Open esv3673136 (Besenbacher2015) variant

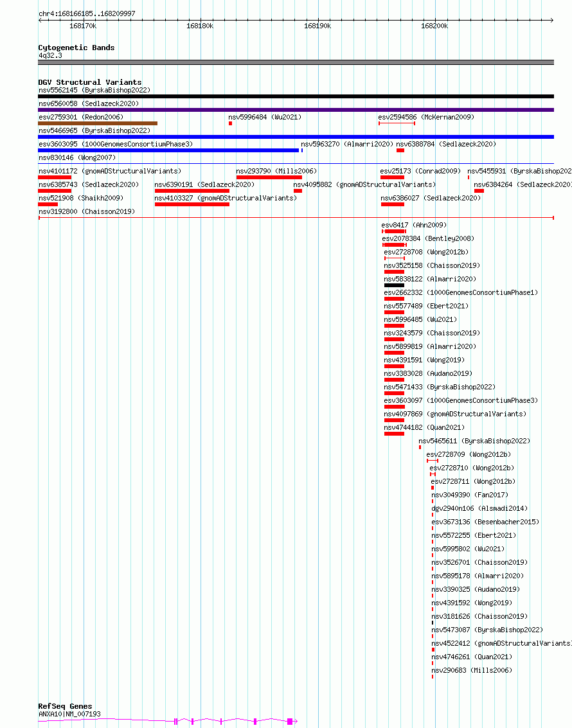coord(485,521)
